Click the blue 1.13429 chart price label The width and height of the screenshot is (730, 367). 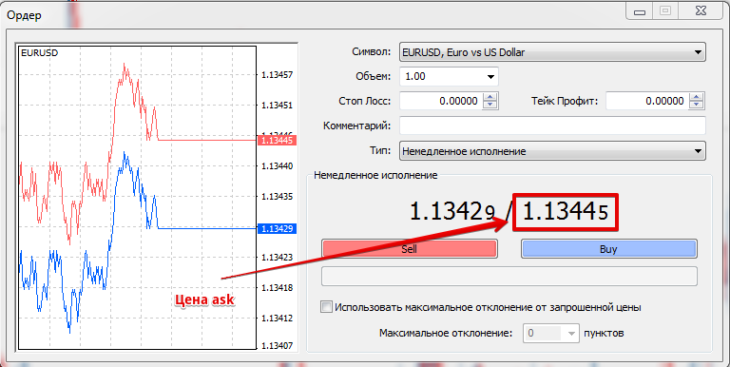(x=277, y=228)
